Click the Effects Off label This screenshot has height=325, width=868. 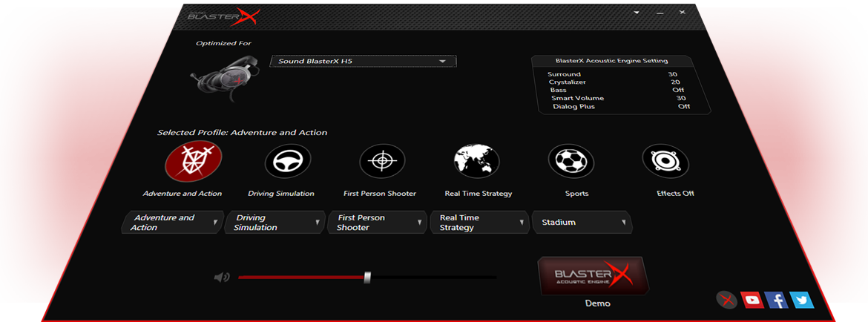(675, 194)
